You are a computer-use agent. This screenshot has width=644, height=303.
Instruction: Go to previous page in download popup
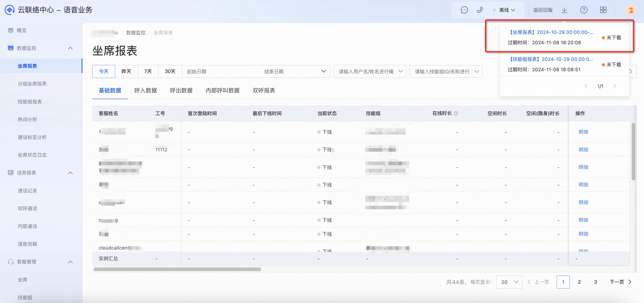pyautogui.click(x=586, y=86)
